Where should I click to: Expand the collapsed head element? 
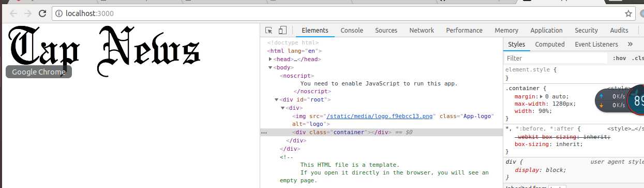click(270, 60)
